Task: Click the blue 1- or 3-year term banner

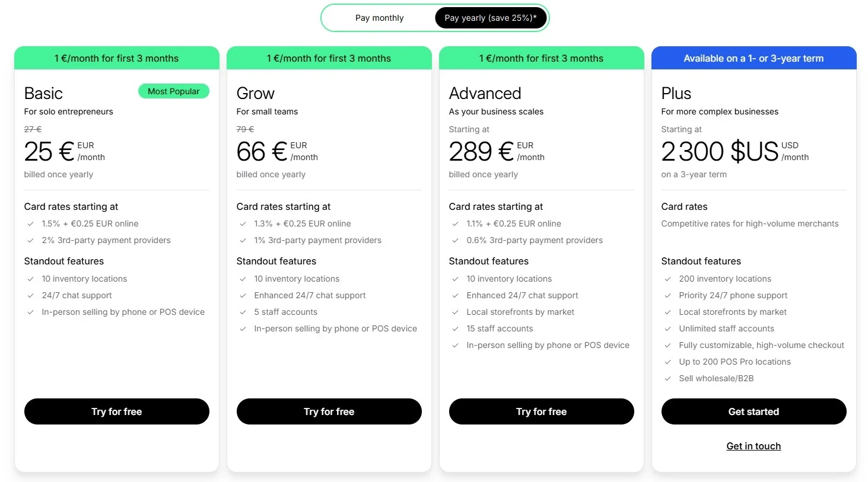Action: tap(753, 58)
